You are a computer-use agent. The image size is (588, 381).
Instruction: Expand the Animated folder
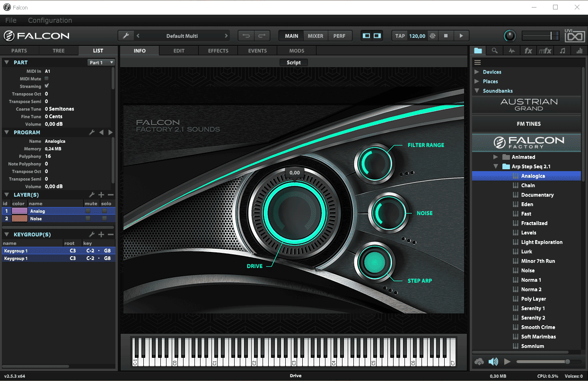(x=496, y=157)
